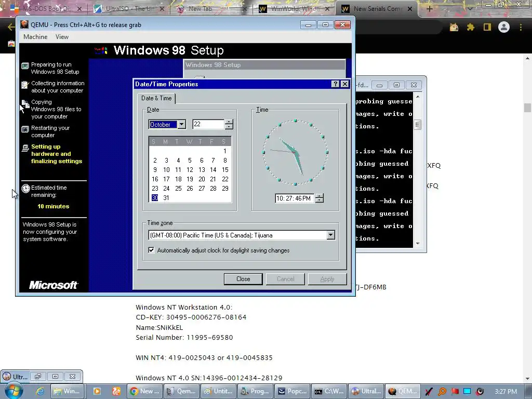Click the monitor tray icon
Viewport: 532px width, 399px height.
click(x=467, y=391)
